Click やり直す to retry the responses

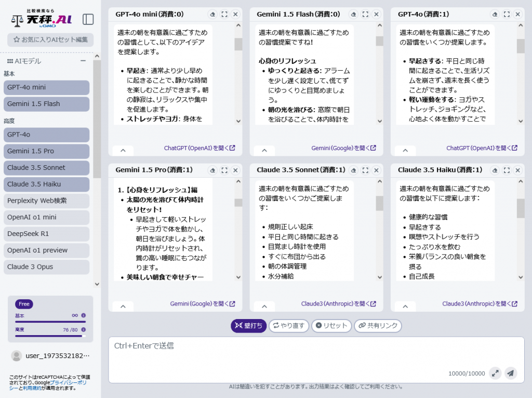tap(289, 326)
